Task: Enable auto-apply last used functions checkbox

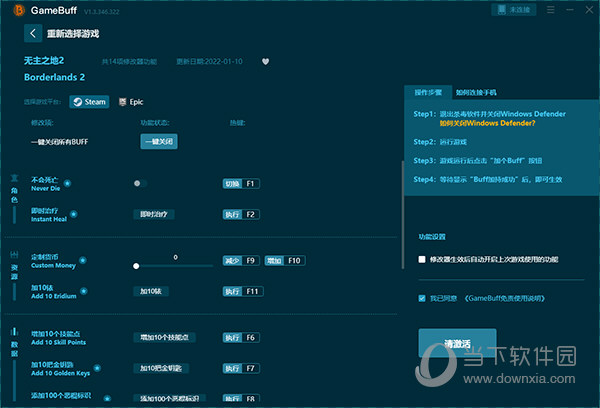Action: click(x=423, y=259)
